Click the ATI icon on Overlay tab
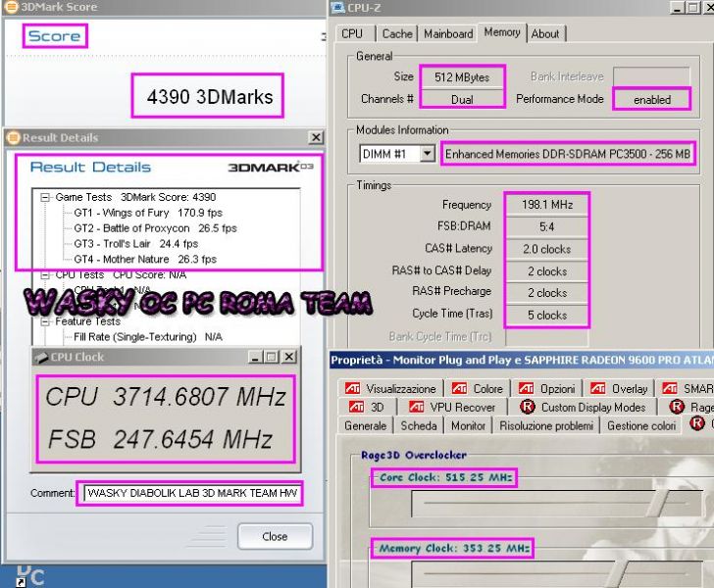Viewport: 714px width, 588px height. [597, 388]
